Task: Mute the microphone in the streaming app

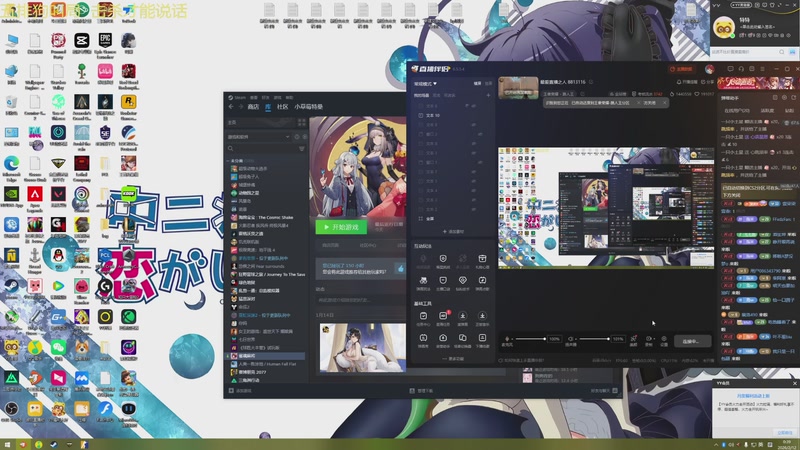Action: [x=507, y=339]
